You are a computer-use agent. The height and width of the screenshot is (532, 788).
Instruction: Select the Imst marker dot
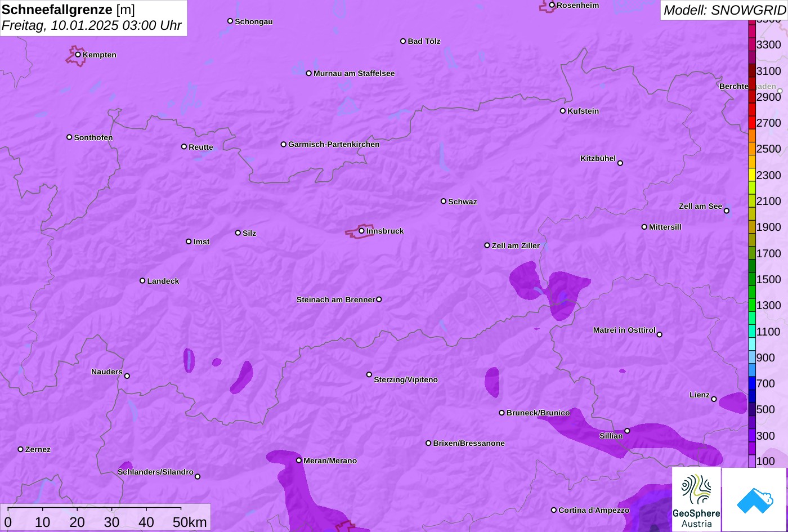[189, 242]
